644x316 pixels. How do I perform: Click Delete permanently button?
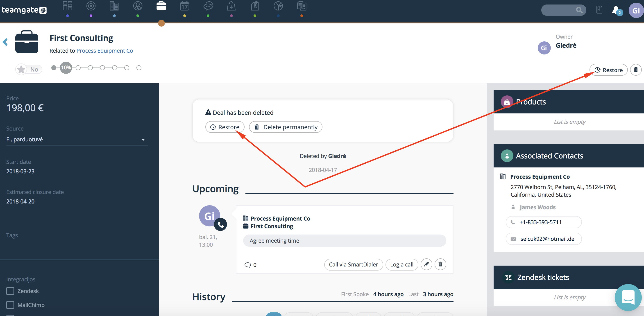click(x=286, y=127)
